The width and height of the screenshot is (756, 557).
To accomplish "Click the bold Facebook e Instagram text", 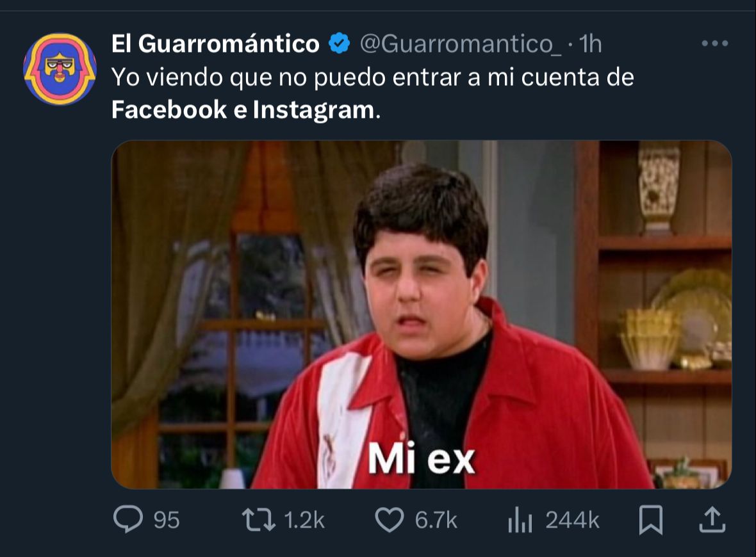I will [243, 109].
